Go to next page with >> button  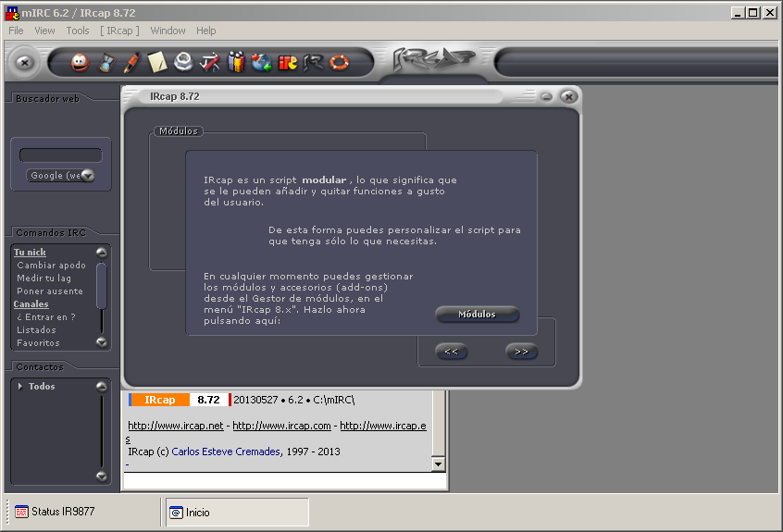(x=521, y=352)
